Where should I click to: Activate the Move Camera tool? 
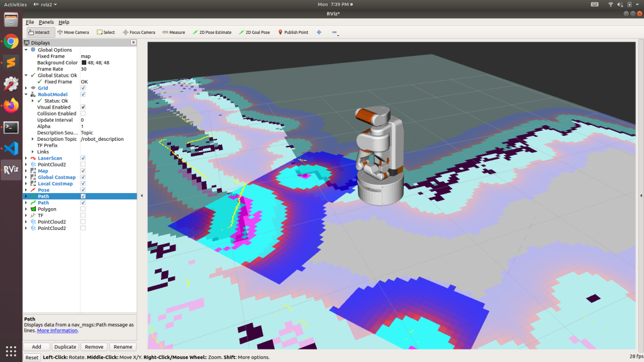[x=73, y=32]
